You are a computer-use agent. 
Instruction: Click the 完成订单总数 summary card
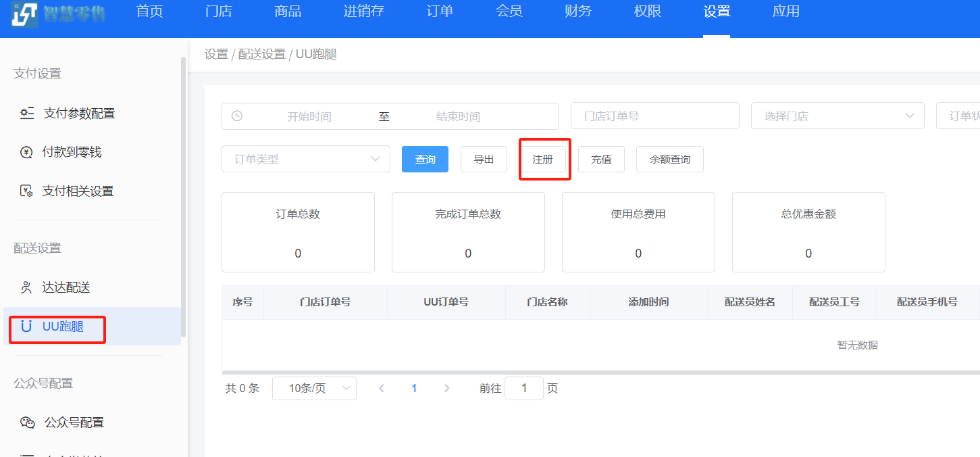(x=468, y=233)
